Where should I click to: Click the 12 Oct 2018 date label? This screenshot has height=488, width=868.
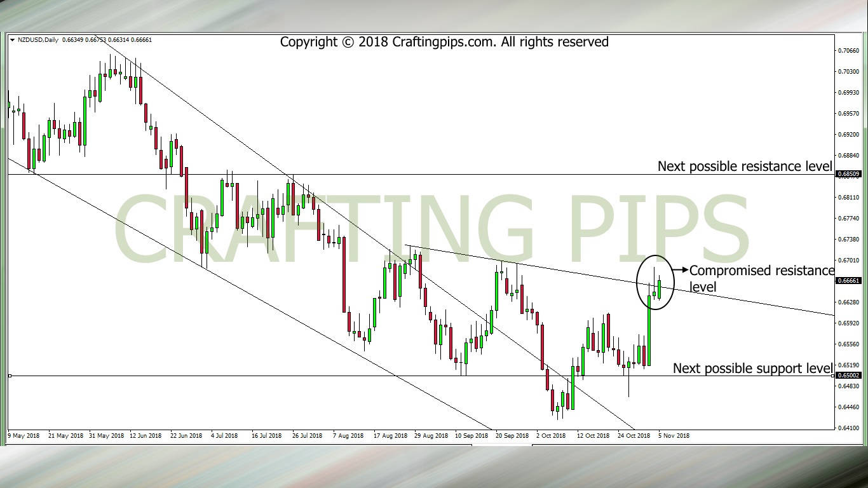point(593,436)
